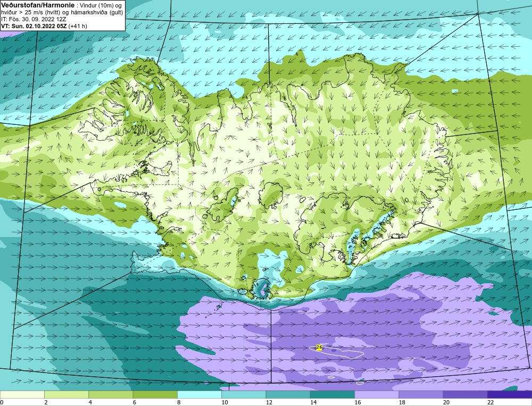Select the 2–4 m/s light green legend swatch
This screenshot has height=406, width=532.
66,395
